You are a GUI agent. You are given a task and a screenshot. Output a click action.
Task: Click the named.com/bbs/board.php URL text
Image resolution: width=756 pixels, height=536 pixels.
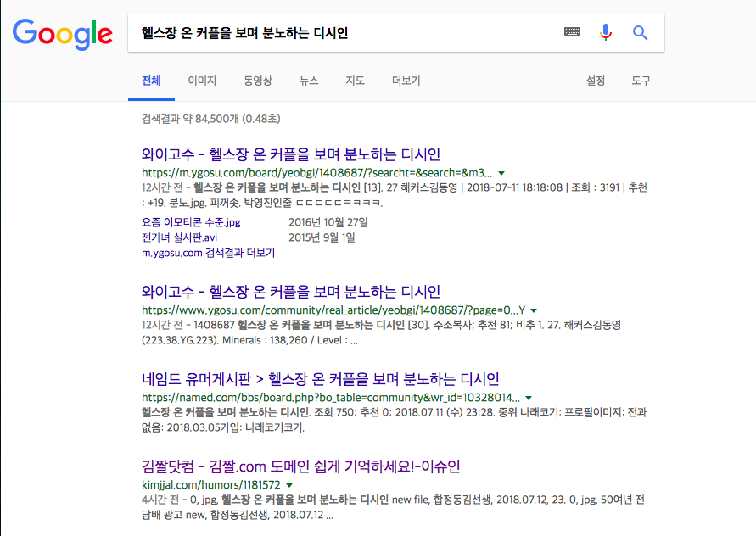coord(331,398)
